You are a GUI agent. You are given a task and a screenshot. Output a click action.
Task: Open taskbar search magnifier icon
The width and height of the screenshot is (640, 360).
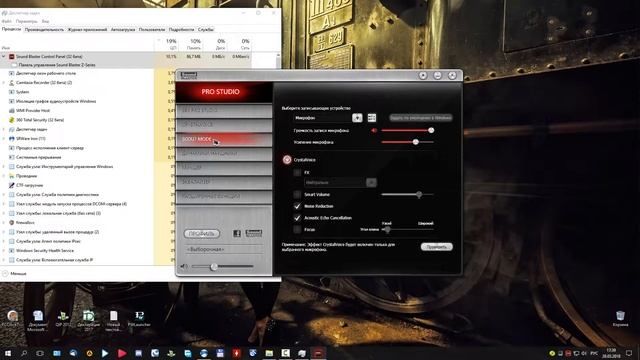coord(24,353)
